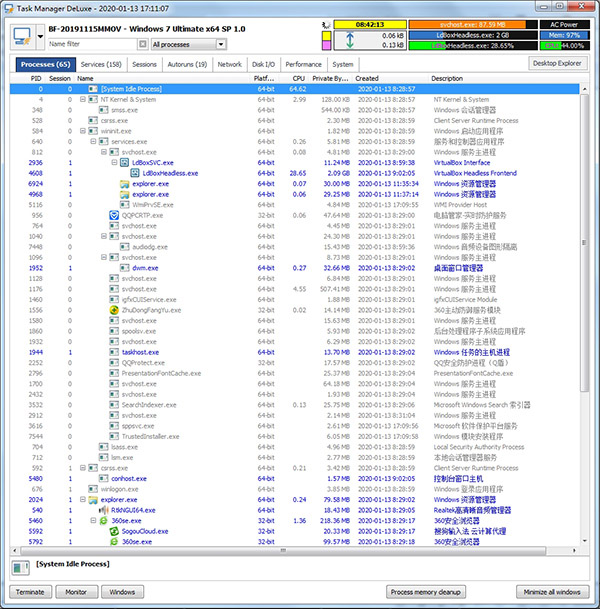The height and width of the screenshot is (609, 600).
Task: Click the Task Manager DeLuxe title icon
Action: pyautogui.click(x=9, y=8)
